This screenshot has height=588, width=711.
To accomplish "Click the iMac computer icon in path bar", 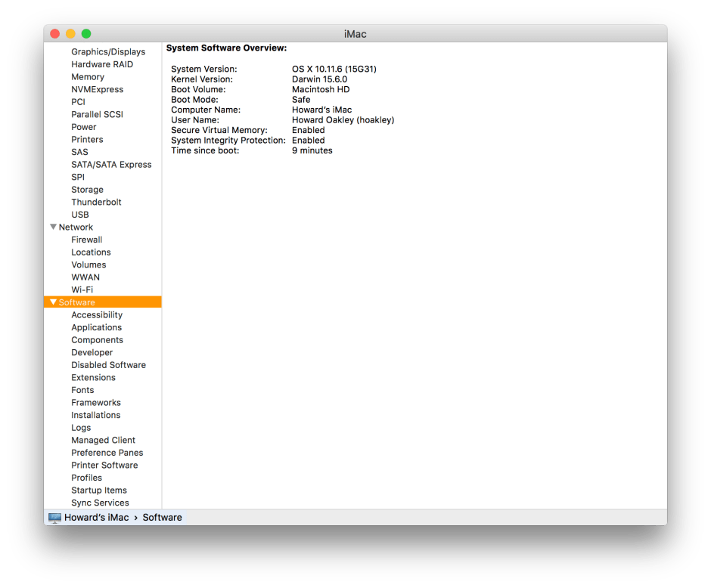I will (x=54, y=518).
